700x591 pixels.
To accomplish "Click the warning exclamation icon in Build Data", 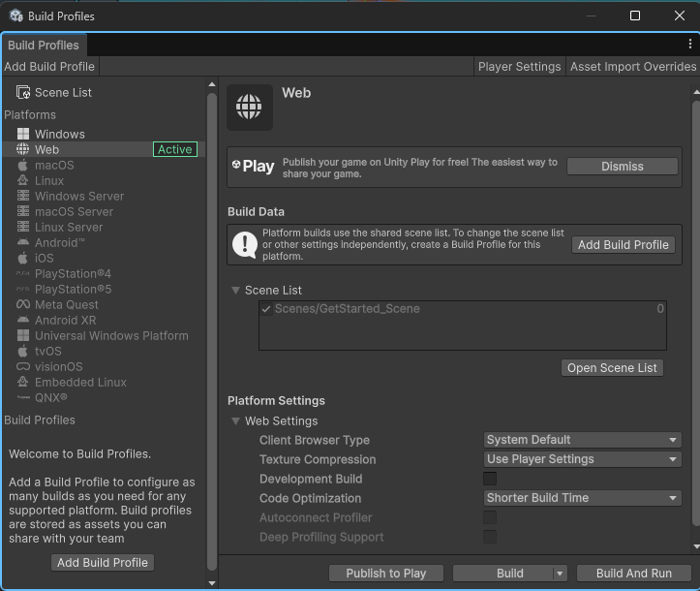I will (245, 245).
